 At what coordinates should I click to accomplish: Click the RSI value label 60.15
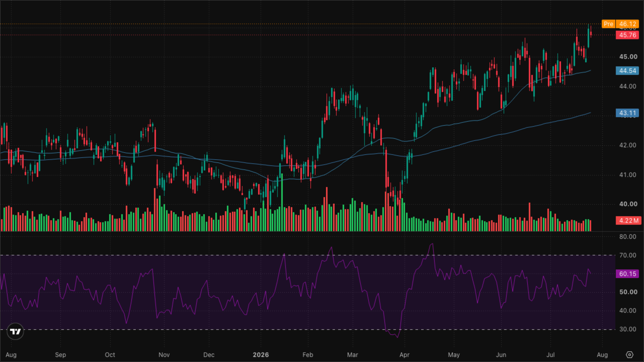(627, 274)
